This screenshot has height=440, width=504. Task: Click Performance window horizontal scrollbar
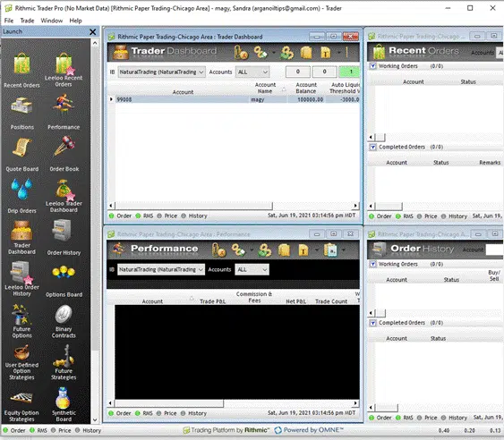169,402
